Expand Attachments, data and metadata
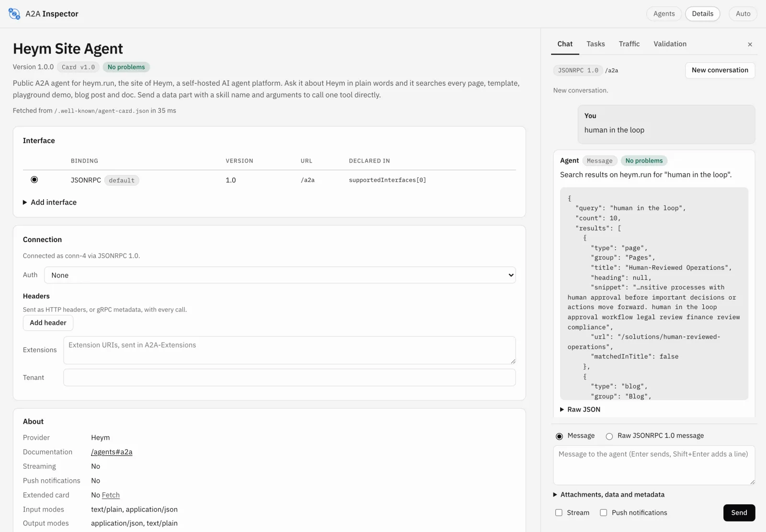The image size is (766, 532). pyautogui.click(x=609, y=495)
